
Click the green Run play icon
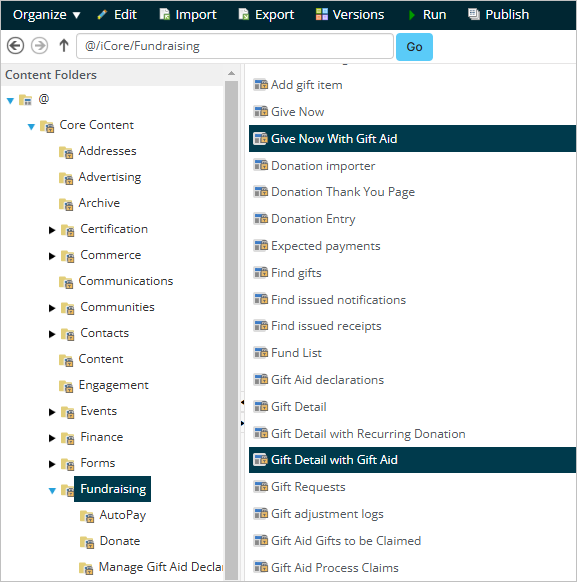[411, 15]
